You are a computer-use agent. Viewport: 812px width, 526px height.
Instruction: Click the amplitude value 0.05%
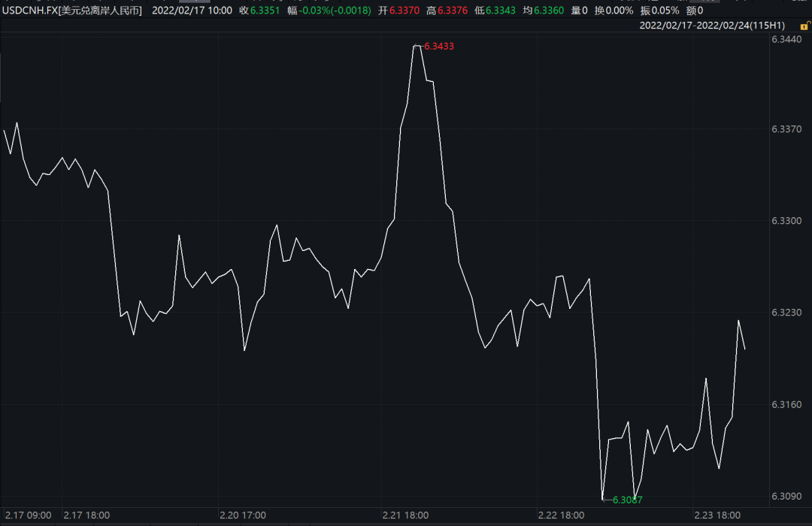tap(666, 11)
